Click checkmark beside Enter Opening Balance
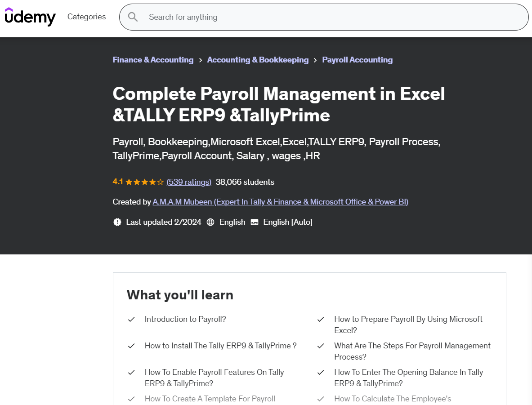Image resolution: width=532 pixels, height=405 pixels. click(x=321, y=373)
